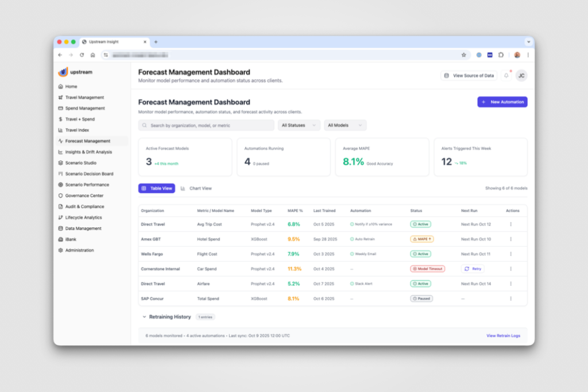588x392 pixels.
Task: Open Scenario Decision Board
Action: coord(89,173)
